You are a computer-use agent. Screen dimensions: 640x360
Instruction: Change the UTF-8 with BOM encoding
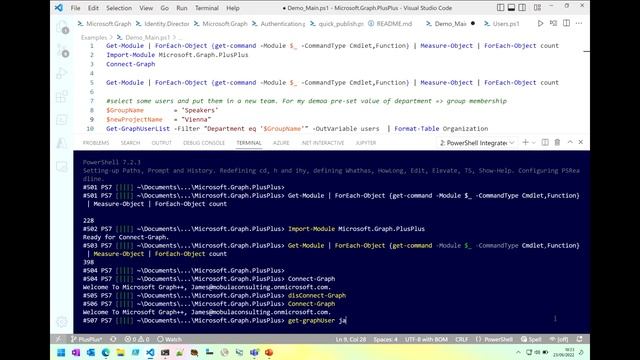tap(426, 339)
